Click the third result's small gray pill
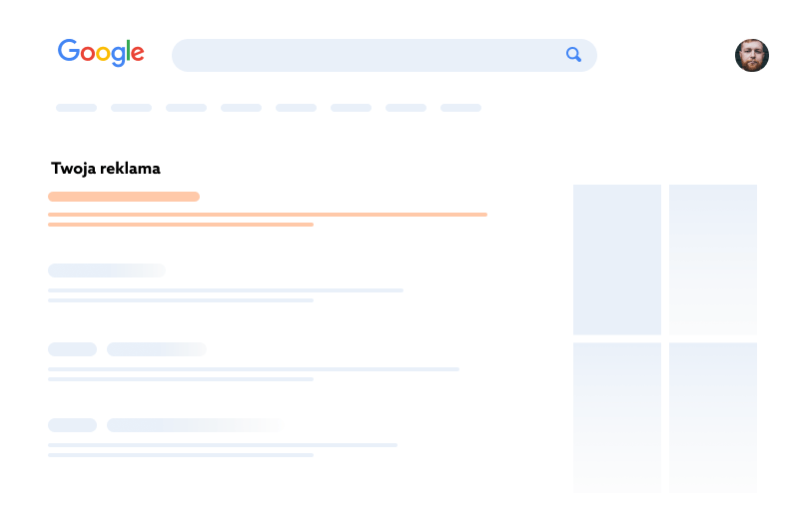The width and height of the screenshot is (799, 532). tap(72, 425)
